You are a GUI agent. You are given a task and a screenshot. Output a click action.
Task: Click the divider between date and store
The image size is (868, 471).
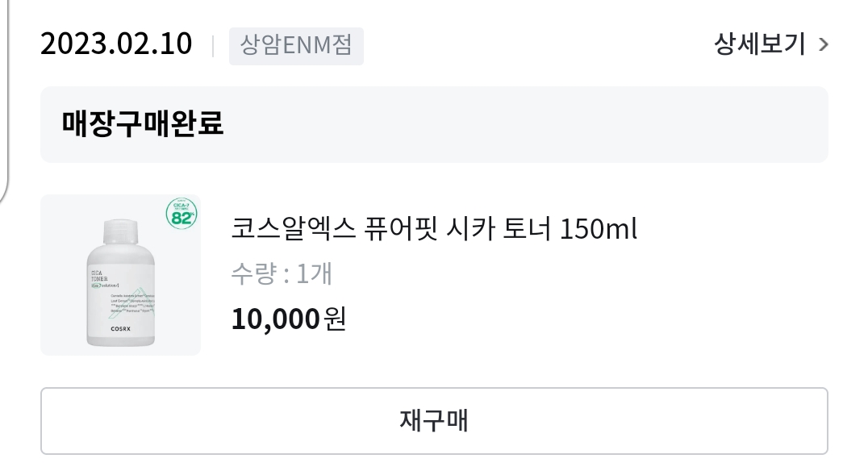pyautogui.click(x=213, y=45)
